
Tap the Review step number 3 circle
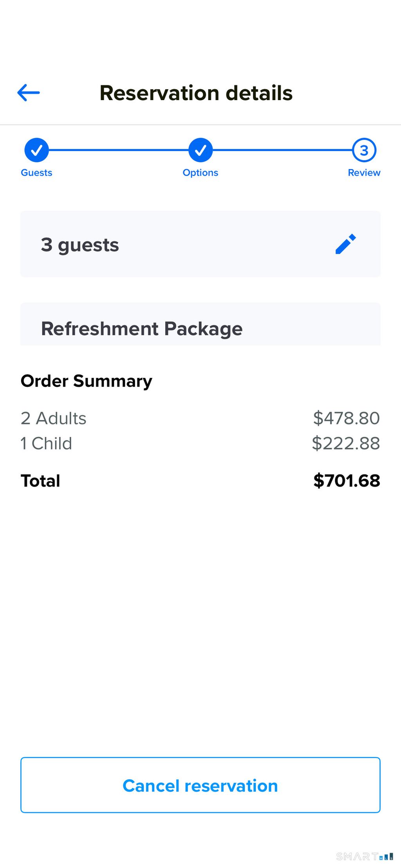pos(364,150)
